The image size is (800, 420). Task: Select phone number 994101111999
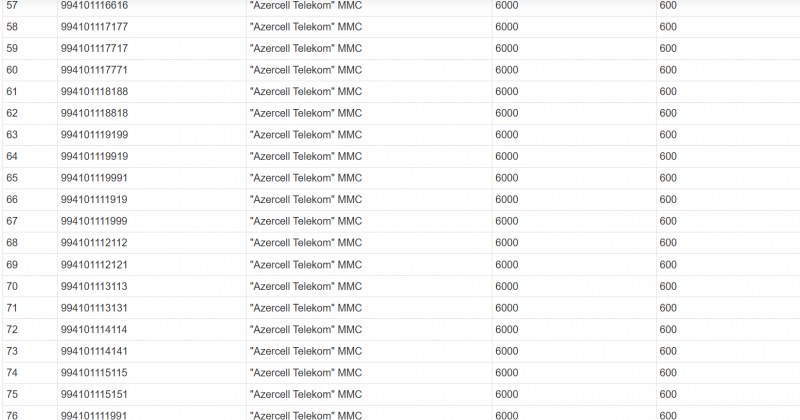pos(94,221)
